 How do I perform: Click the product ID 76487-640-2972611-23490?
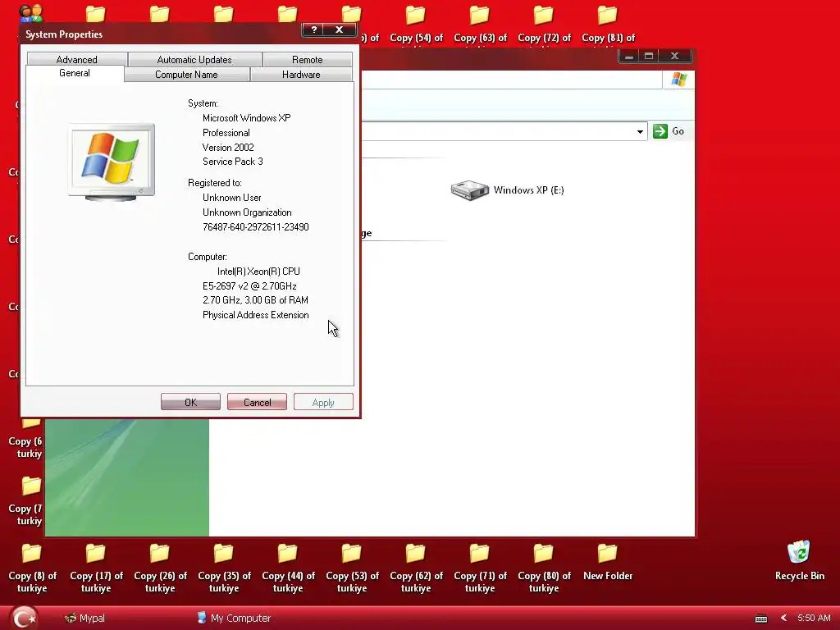click(256, 227)
